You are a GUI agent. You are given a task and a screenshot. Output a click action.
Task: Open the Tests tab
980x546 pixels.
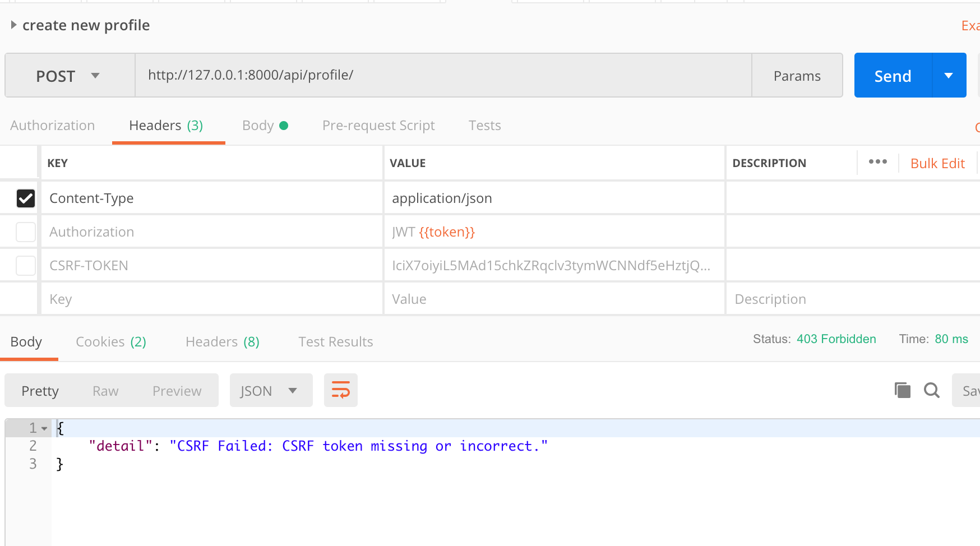pos(484,125)
